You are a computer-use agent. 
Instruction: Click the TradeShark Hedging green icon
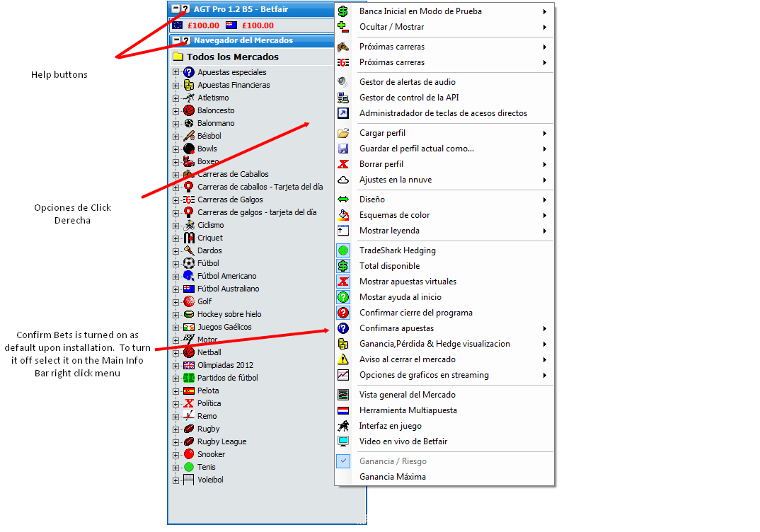click(343, 250)
